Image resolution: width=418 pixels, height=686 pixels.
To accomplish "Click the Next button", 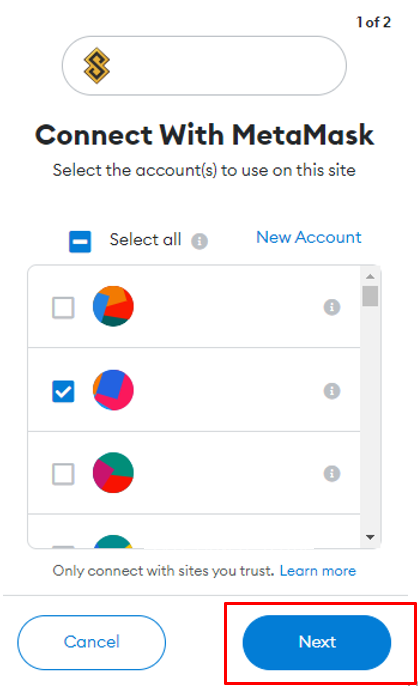I will point(317,642).
